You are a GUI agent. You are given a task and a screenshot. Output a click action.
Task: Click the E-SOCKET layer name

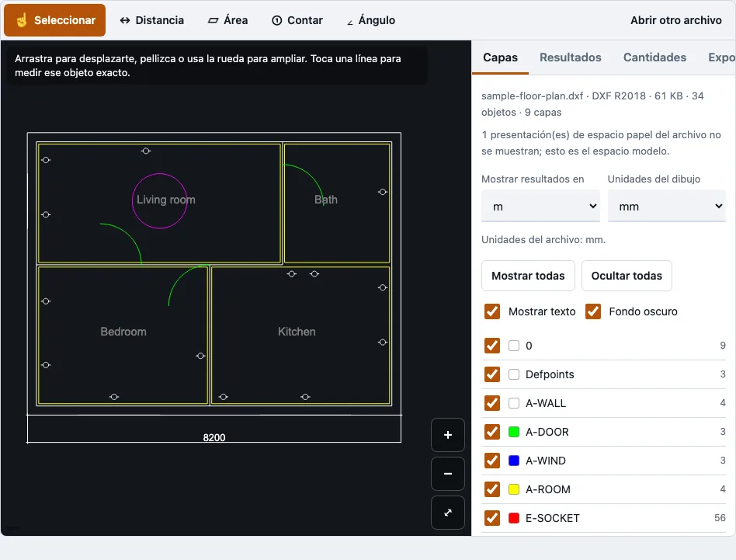[553, 518]
